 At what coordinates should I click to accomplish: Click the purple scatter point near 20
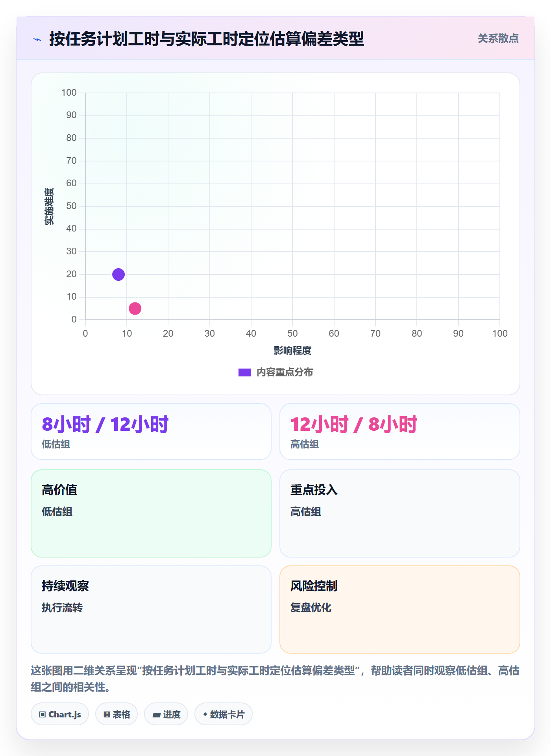(118, 274)
